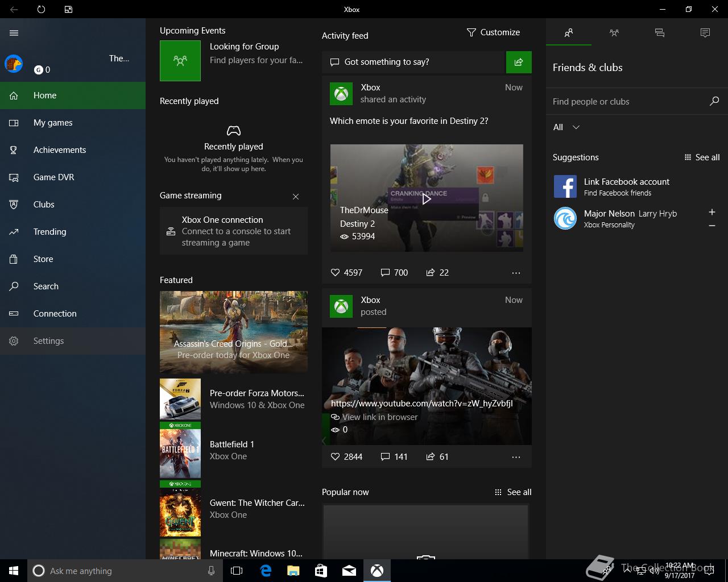Screen dimensions: 728x582
Task: Open Xbox avatar on 'posted' entry
Action: (x=341, y=306)
